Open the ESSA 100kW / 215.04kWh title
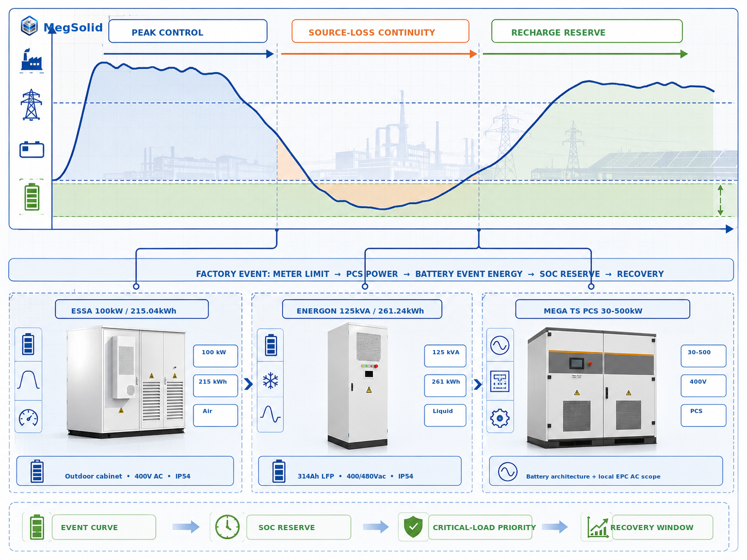 click(x=132, y=309)
